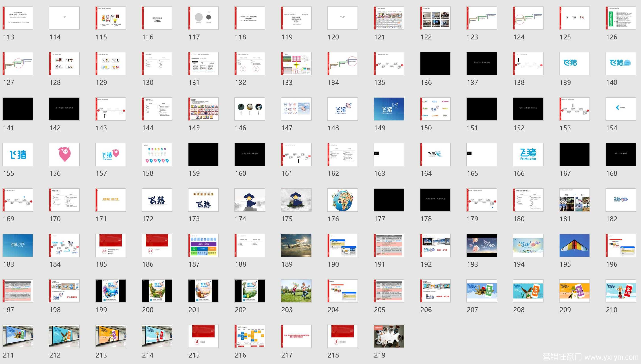Open slide 216 with timeline flowchart
Screen dimensions: 641x364
pos(250,336)
